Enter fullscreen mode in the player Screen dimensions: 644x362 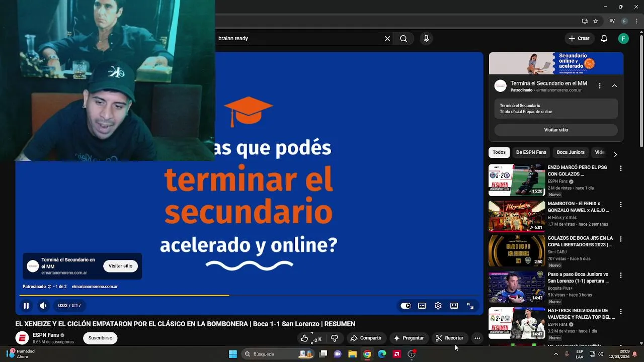[470, 306]
